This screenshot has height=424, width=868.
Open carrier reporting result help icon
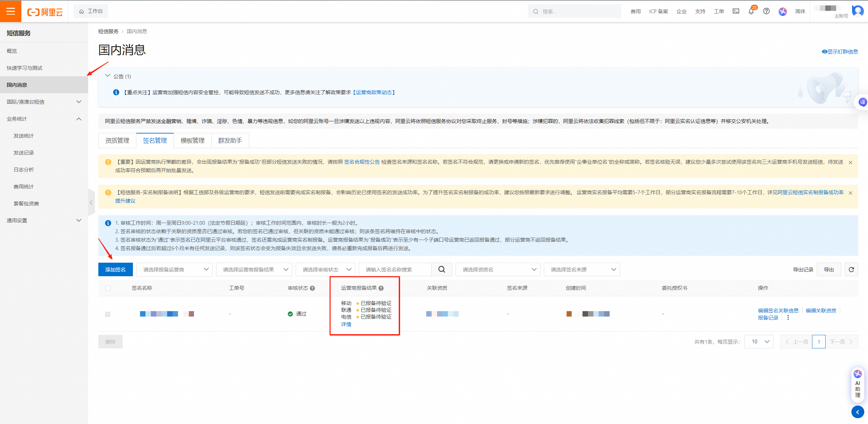(381, 288)
